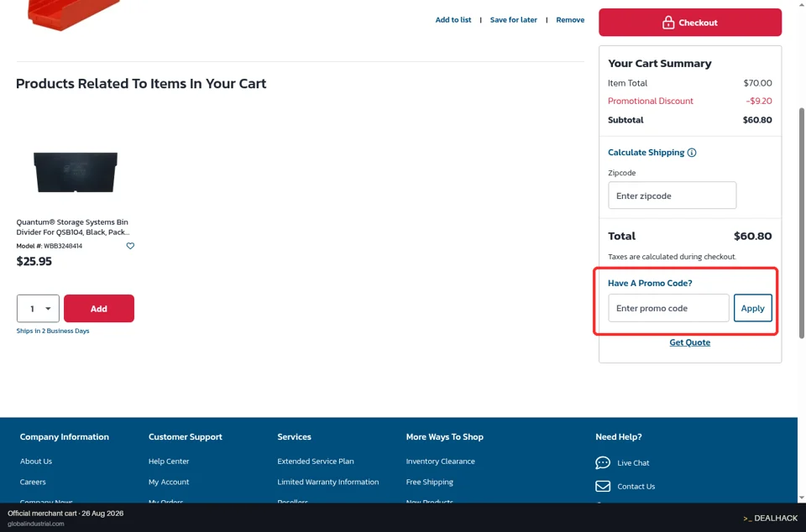The width and height of the screenshot is (806, 532).
Task: Click the red Checkout button
Action: click(x=690, y=22)
